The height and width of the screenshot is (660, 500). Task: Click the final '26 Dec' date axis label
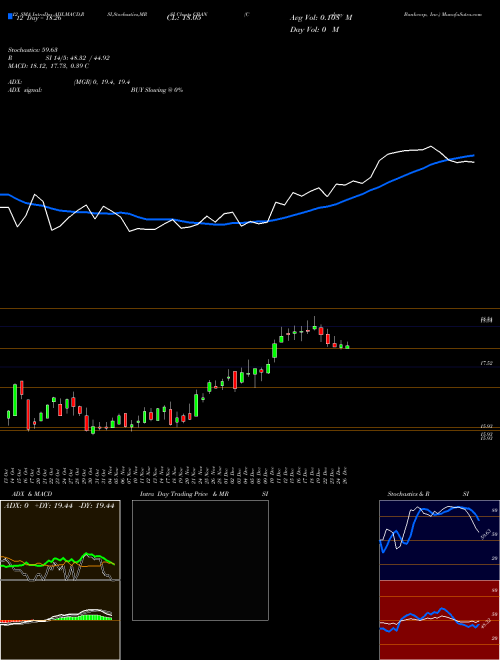(x=346, y=475)
